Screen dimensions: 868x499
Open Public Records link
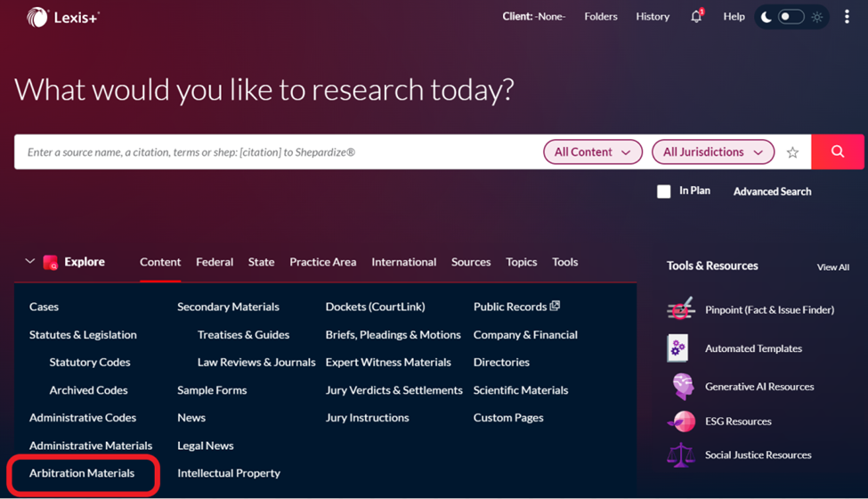tap(510, 307)
